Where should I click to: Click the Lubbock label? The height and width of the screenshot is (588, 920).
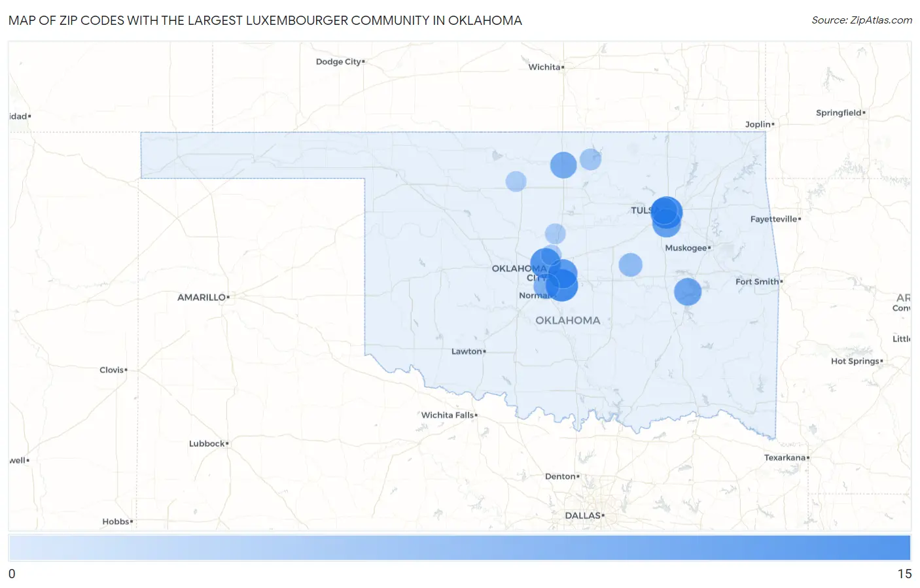tap(207, 443)
